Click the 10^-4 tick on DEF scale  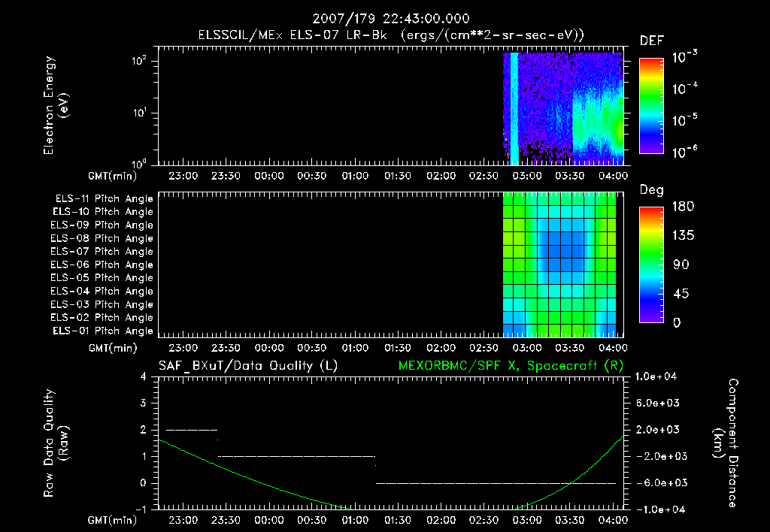click(x=684, y=89)
